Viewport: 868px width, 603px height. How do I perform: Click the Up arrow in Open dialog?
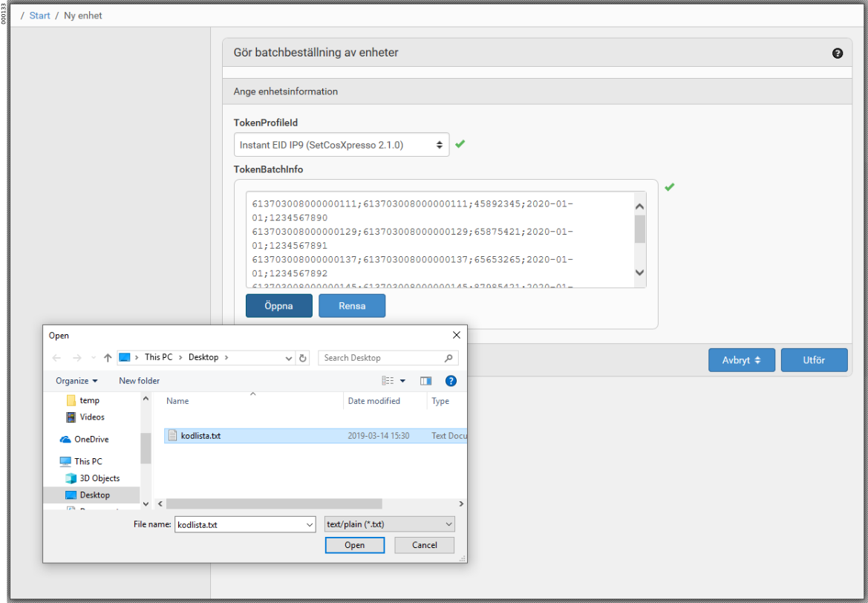[108, 358]
